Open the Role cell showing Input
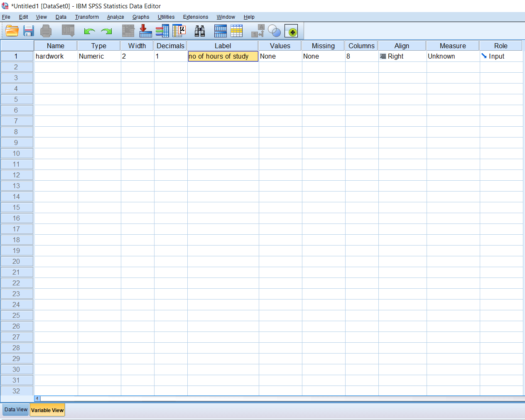 pyautogui.click(x=501, y=56)
